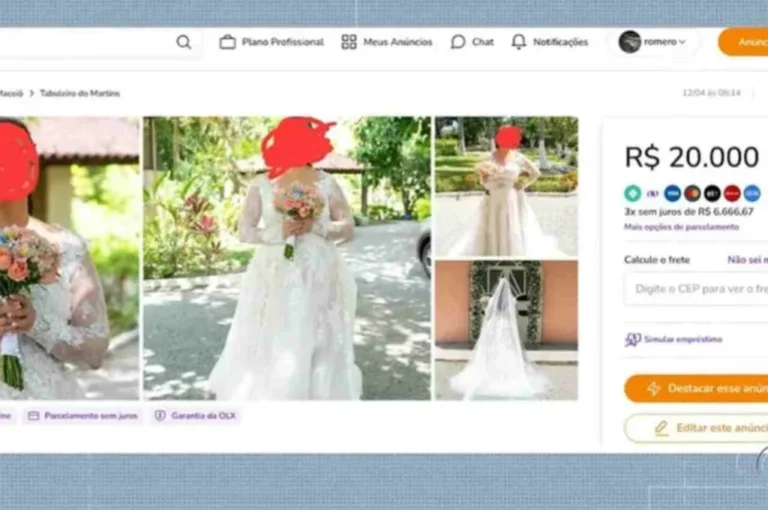Screen dimensions: 768x510
Task: Expand the romero account dropdown arrow
Action: (683, 42)
